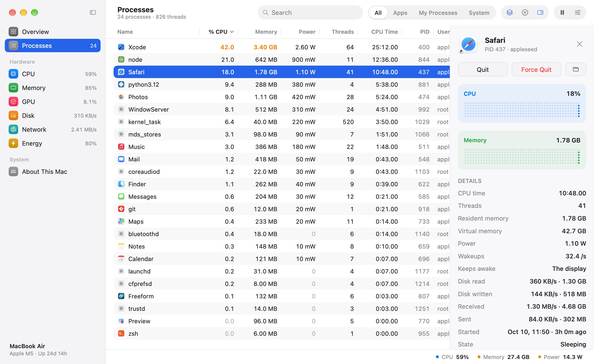This screenshot has width=594, height=364.
Task: Click the Music process icon
Action: coord(121,147)
